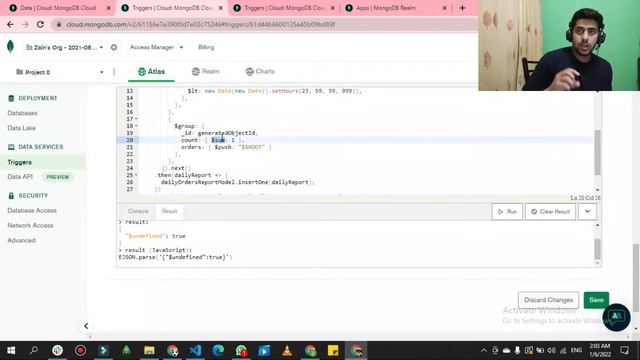Screen dimensions: 640x360
Task: Close the 'Data | Cloud: MongoDB Cloud' tab
Action: coord(109,8)
